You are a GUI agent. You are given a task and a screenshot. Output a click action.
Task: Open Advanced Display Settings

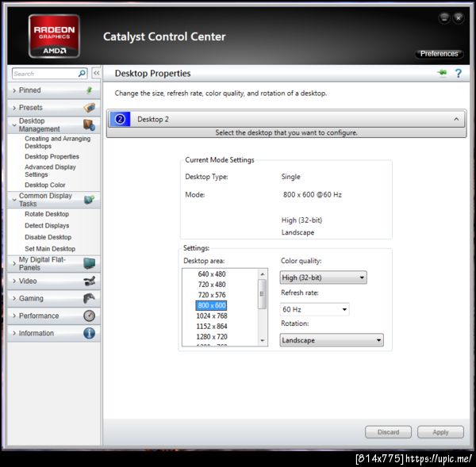(x=51, y=170)
